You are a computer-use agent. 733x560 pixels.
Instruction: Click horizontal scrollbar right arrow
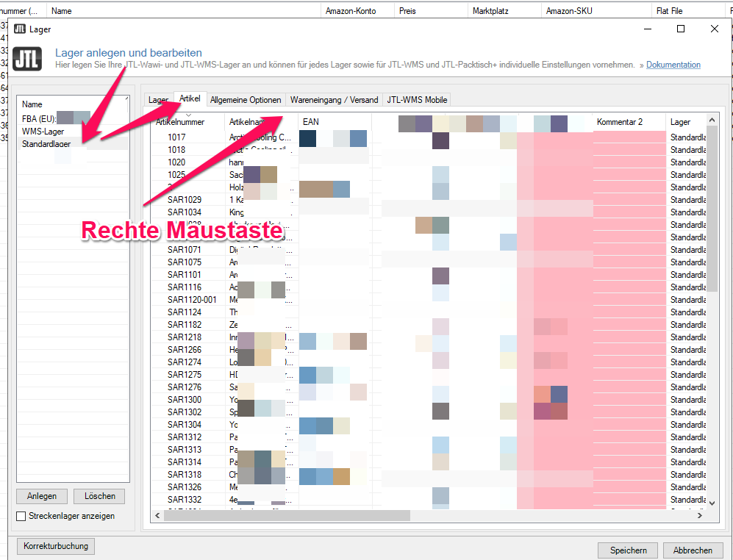tap(700, 516)
